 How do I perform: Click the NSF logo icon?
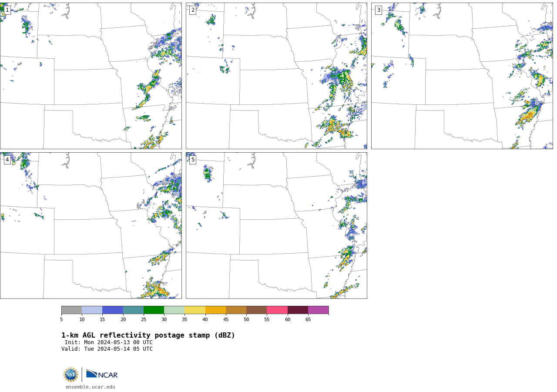71,375
